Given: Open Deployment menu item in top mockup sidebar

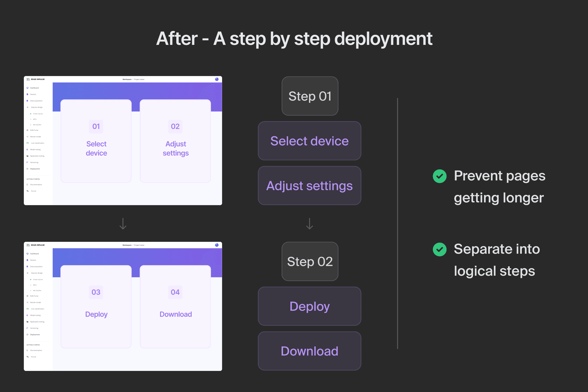Looking at the screenshot, I should (35, 169).
